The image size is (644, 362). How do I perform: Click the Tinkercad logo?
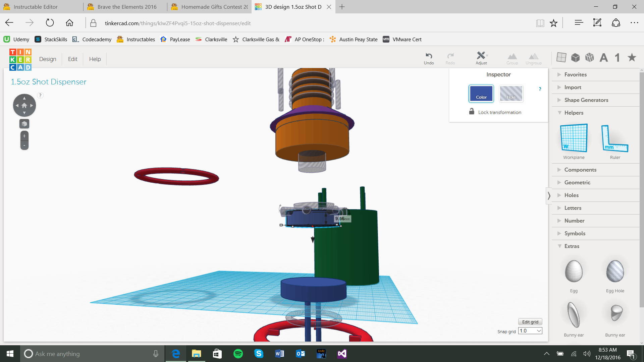(20, 59)
